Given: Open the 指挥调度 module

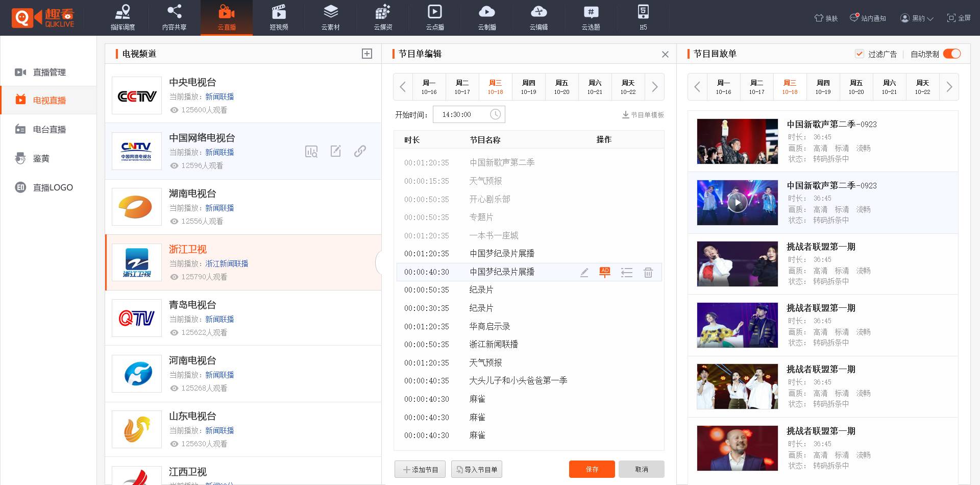Looking at the screenshot, I should pos(122,18).
